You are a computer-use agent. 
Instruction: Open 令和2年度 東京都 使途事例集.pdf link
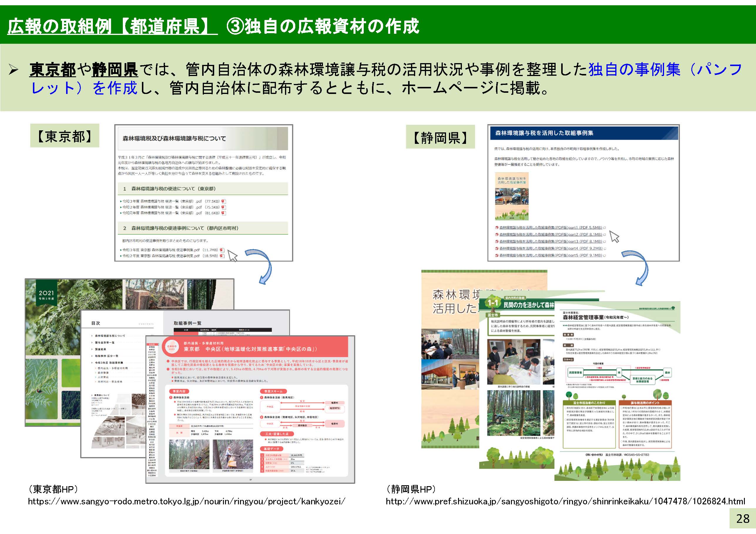(x=170, y=256)
